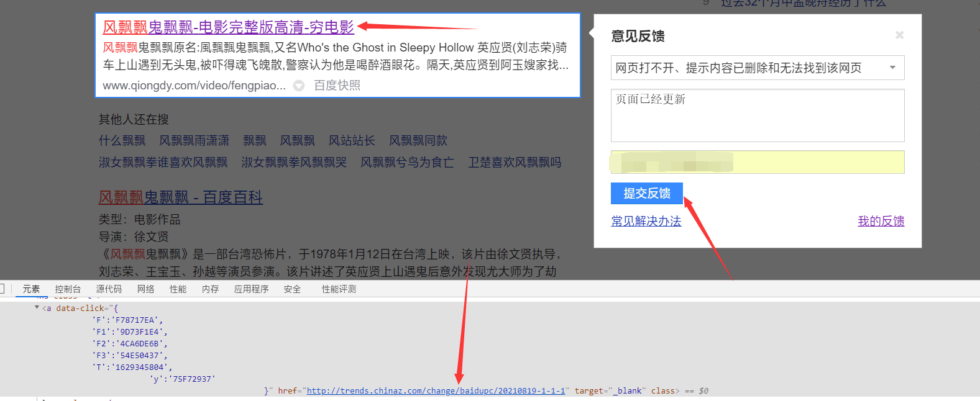Collapse the <a data-click> element node
The image size is (980, 401).
37,307
